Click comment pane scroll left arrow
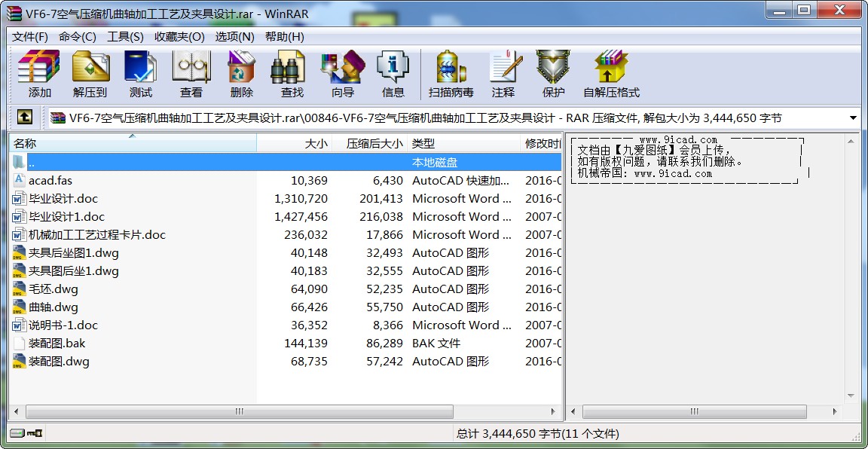 (x=573, y=411)
